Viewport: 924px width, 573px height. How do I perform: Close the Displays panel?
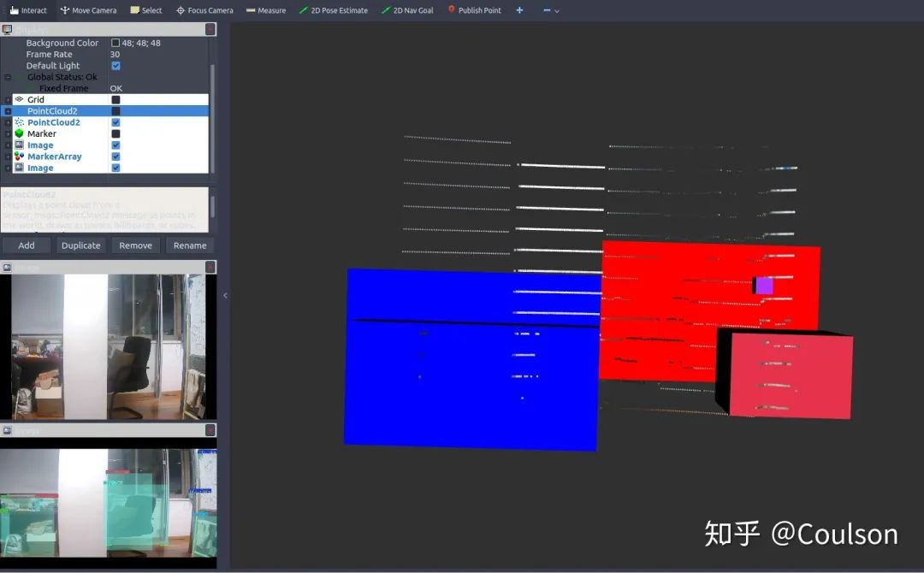pos(210,29)
